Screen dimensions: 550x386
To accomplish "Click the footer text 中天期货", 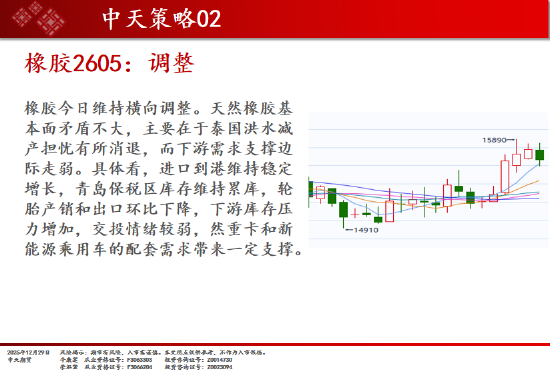I will tap(20, 360).
